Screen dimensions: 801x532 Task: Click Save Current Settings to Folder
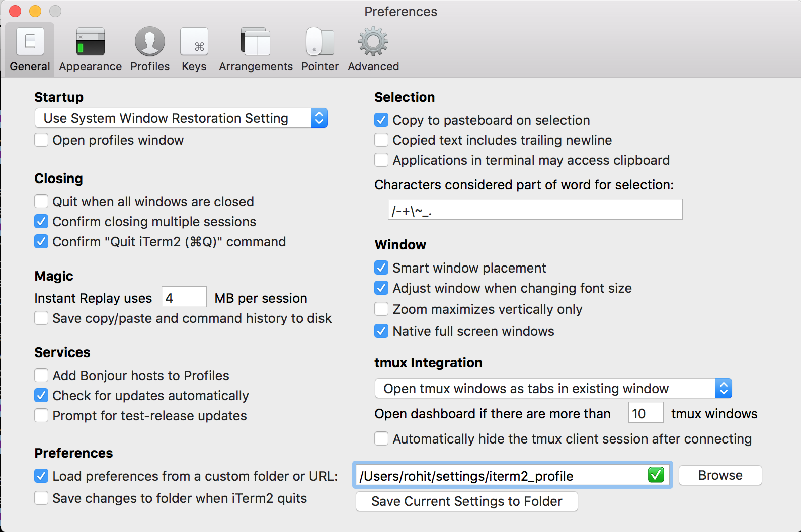tap(466, 501)
